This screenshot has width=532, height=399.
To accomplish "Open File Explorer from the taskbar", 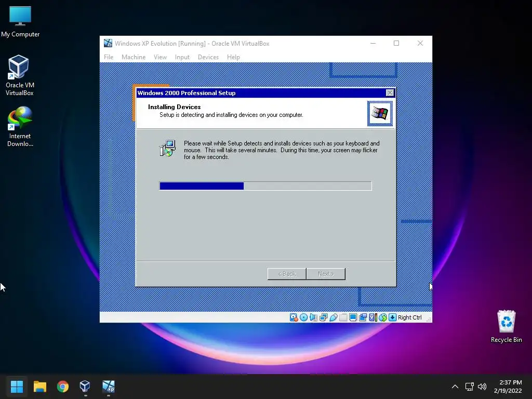I will tap(39, 386).
